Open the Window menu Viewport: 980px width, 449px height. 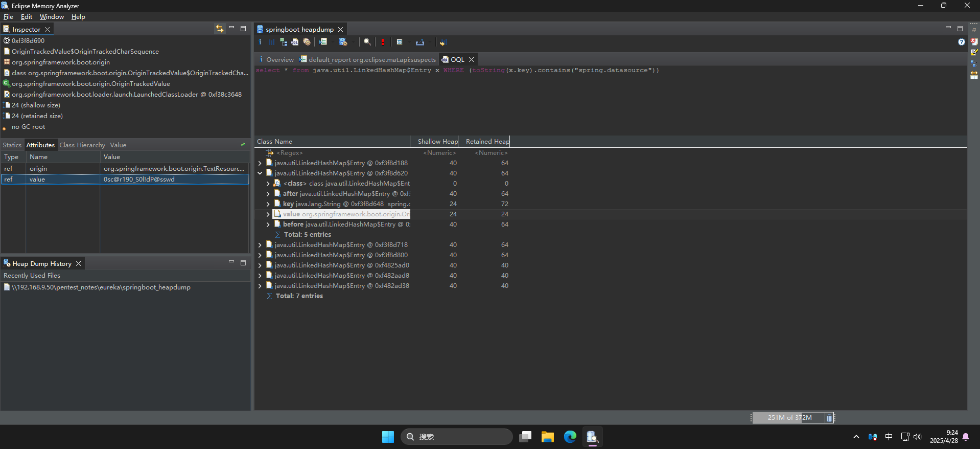pyautogui.click(x=52, y=17)
